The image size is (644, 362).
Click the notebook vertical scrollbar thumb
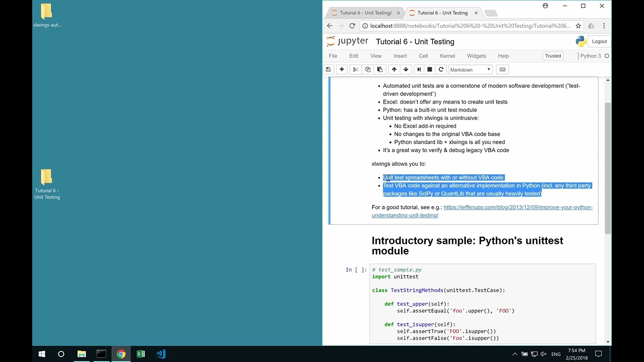point(608,167)
